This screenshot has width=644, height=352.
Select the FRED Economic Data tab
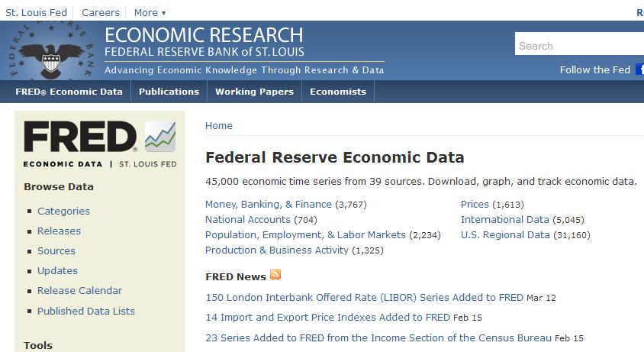coord(69,92)
